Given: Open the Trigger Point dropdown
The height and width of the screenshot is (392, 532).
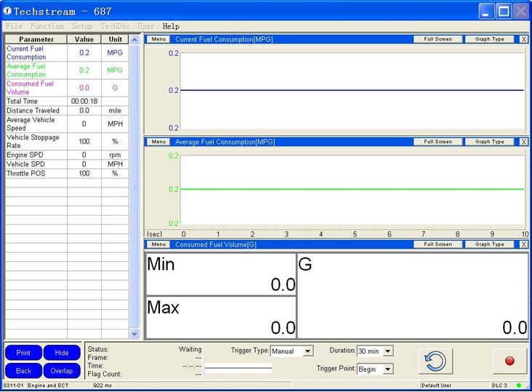Looking at the screenshot, I should [387, 369].
